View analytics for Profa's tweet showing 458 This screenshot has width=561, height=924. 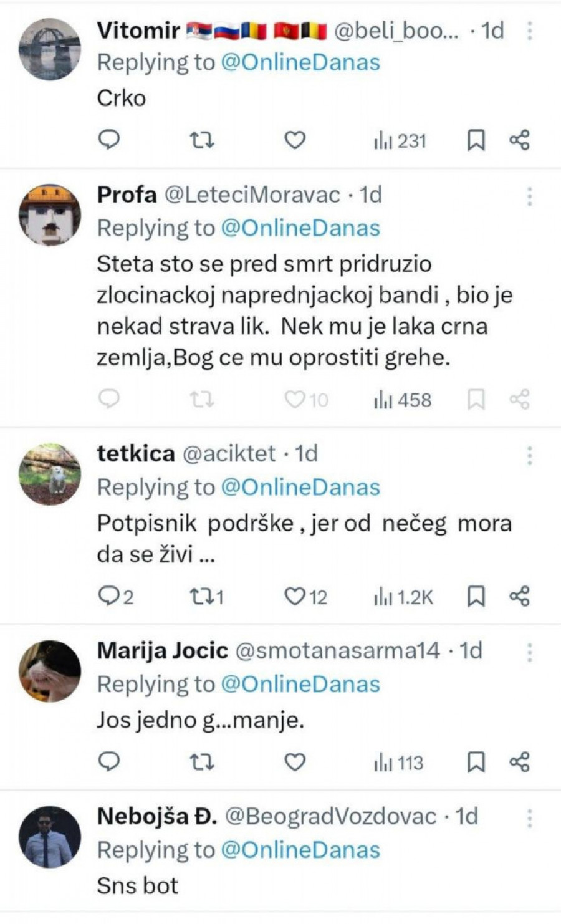click(x=402, y=400)
